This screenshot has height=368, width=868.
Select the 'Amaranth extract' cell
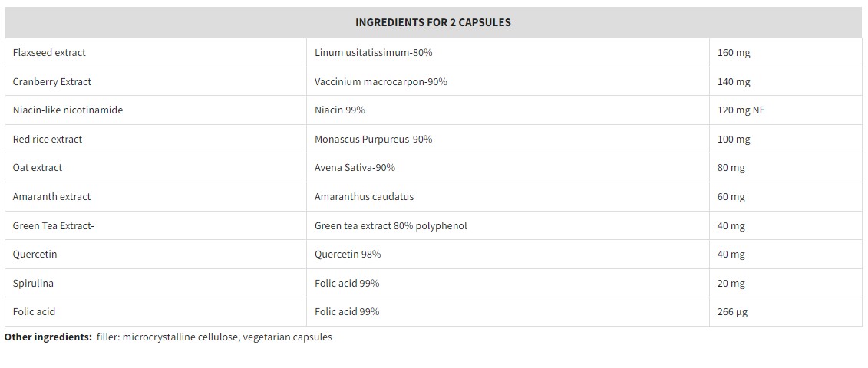point(51,196)
